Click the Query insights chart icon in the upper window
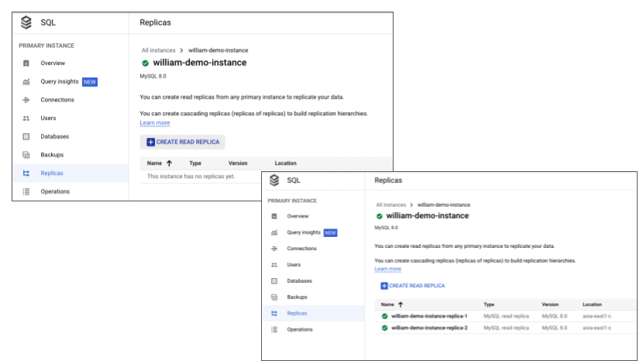Image resolution: width=643 pixels, height=364 pixels. coord(26,81)
